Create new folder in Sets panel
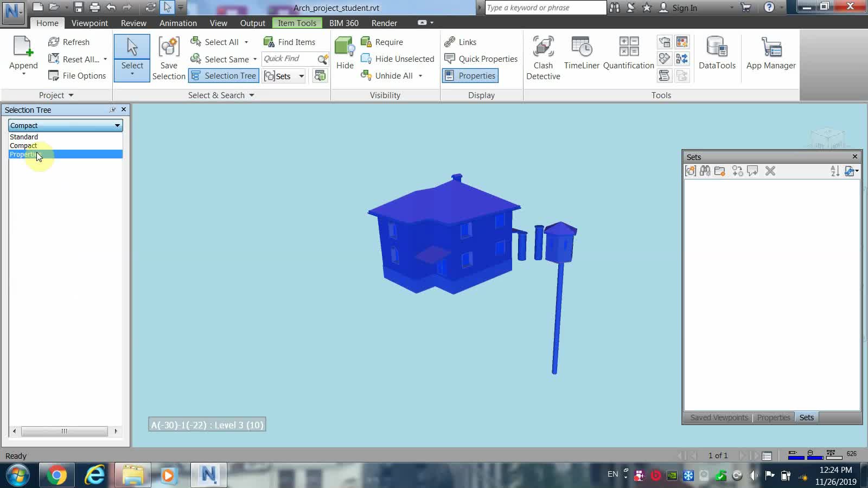The image size is (868, 488). click(720, 171)
